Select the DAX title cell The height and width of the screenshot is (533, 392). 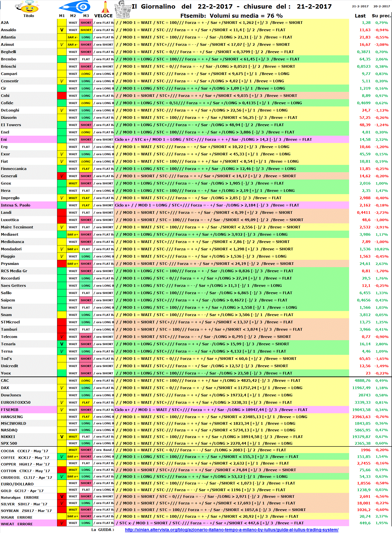tap(29, 388)
